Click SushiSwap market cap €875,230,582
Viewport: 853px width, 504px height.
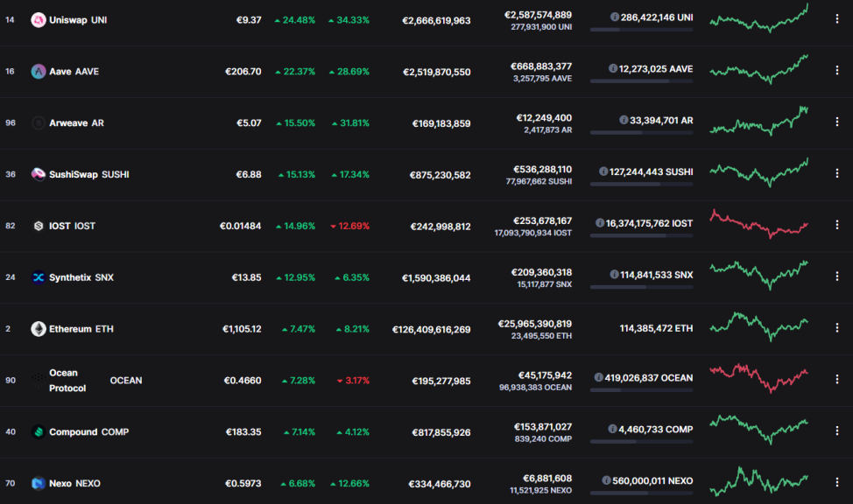point(441,175)
